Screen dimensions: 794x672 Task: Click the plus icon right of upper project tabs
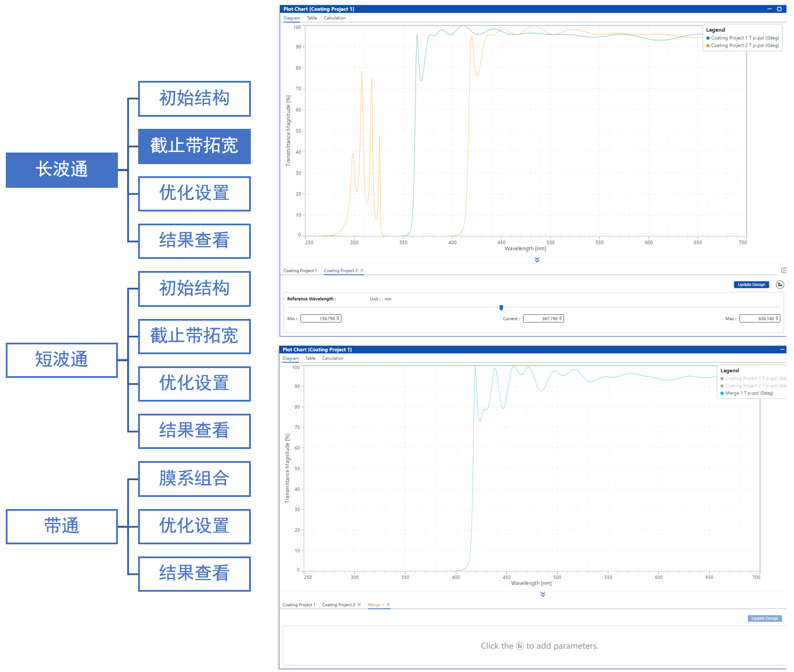coord(784,270)
